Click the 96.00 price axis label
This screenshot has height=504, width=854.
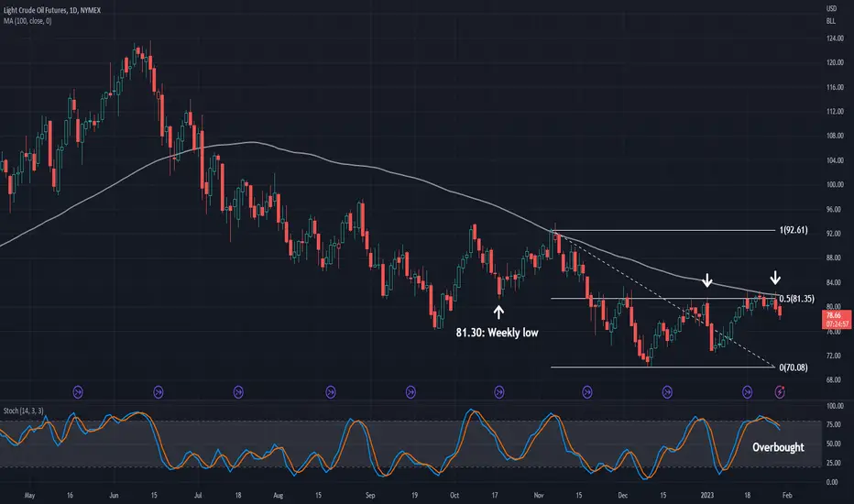click(x=834, y=209)
